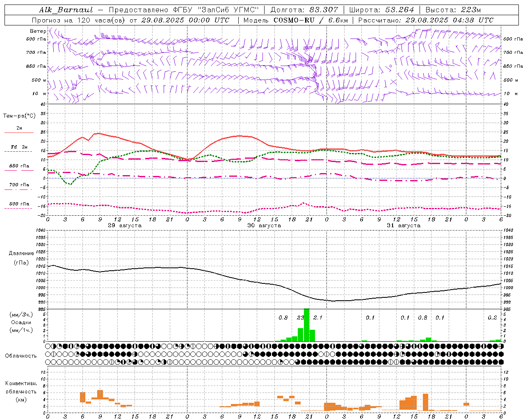Screen dimensions: 525x420
Task: Click the Конвективн. label
Action: (21, 383)
